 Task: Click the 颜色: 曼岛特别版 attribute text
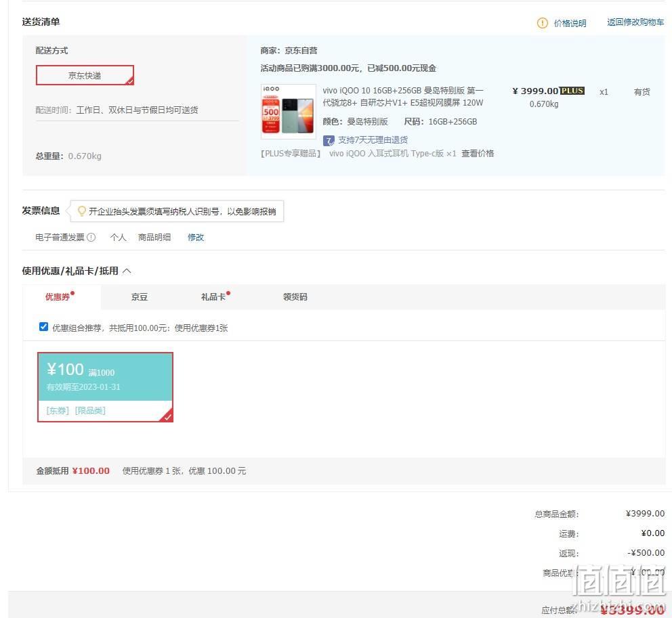pyautogui.click(x=355, y=122)
